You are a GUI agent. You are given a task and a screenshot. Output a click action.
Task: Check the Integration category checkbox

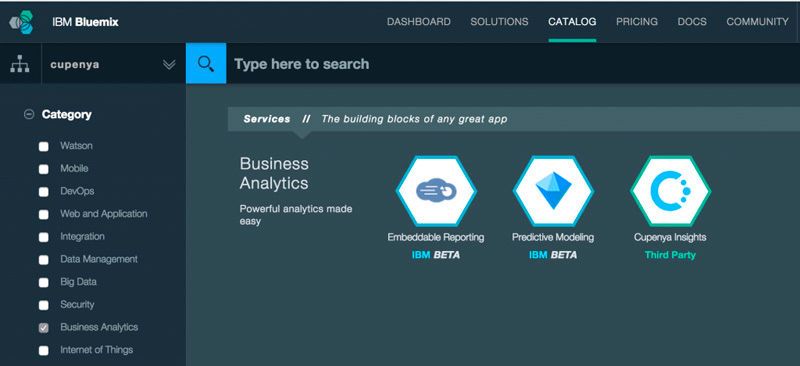(x=44, y=237)
